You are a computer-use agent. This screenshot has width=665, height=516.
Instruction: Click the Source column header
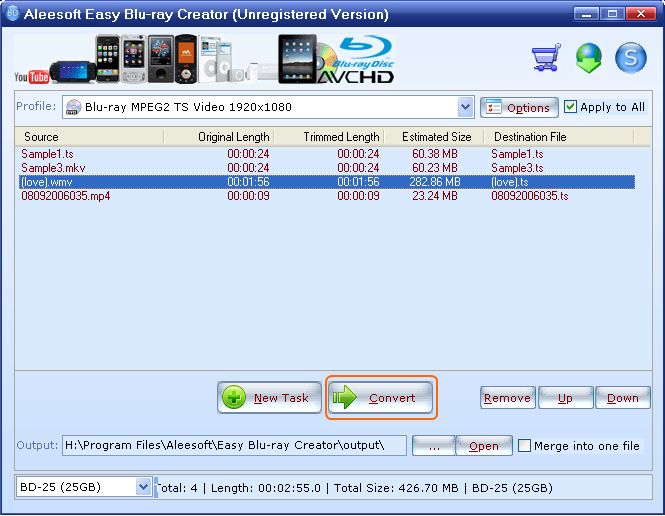[x=89, y=137]
